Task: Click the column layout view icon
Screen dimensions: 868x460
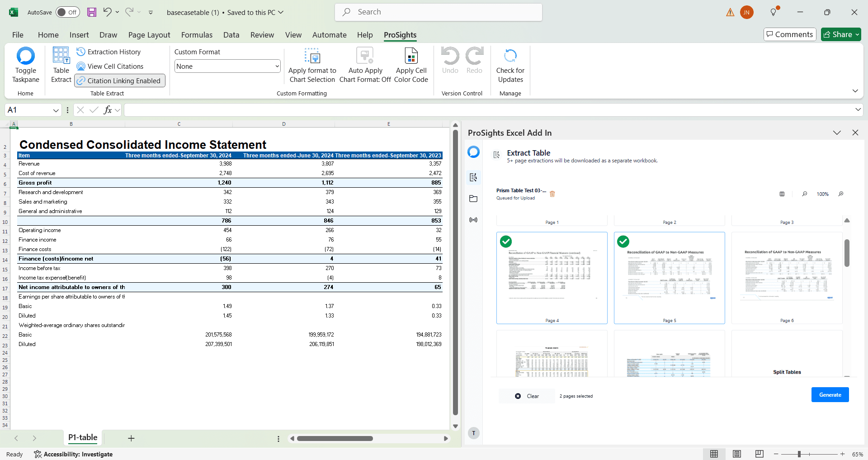Action: pyautogui.click(x=782, y=194)
